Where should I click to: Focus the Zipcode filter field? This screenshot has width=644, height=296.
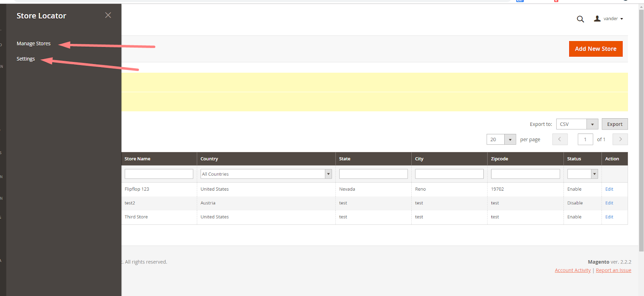click(525, 174)
